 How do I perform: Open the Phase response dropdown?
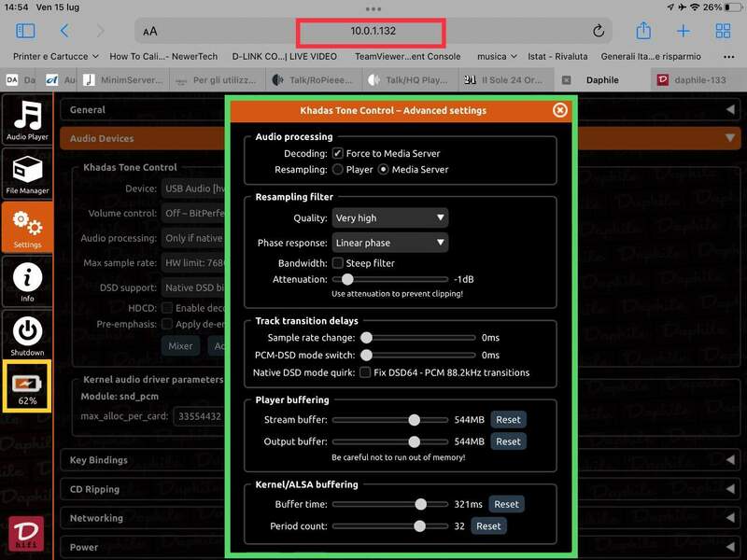[390, 243]
